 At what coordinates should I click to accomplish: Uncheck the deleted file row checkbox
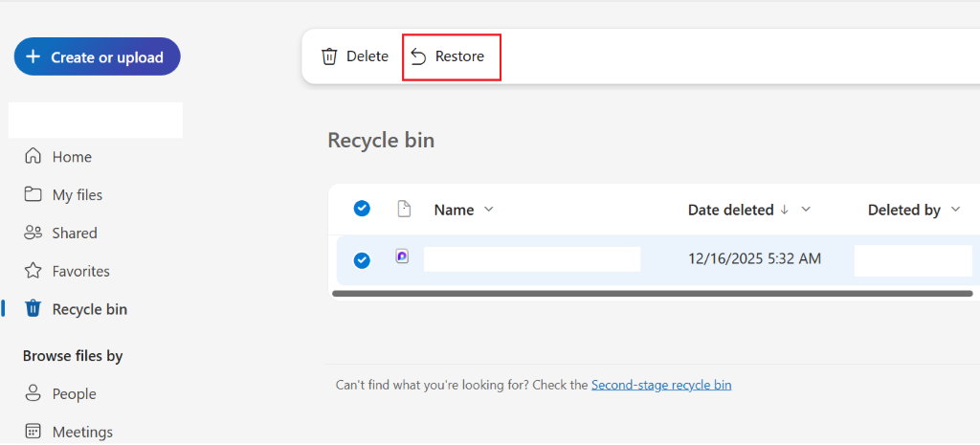coord(362,259)
